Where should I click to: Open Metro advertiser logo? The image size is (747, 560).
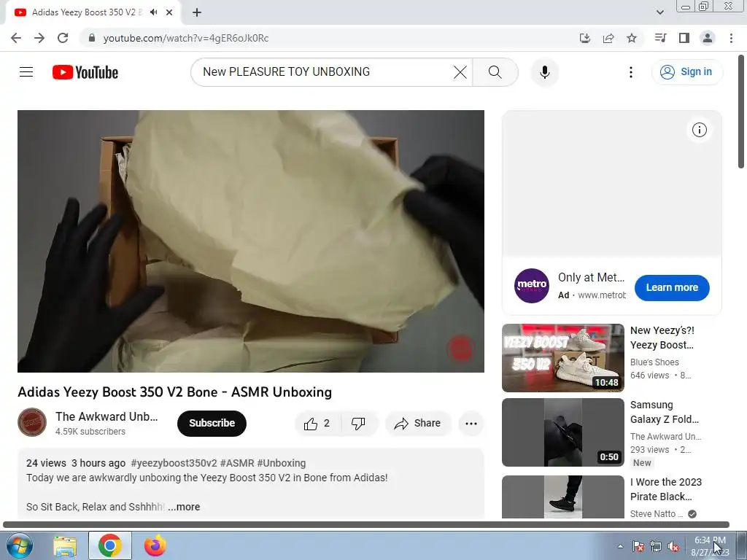[532, 286]
